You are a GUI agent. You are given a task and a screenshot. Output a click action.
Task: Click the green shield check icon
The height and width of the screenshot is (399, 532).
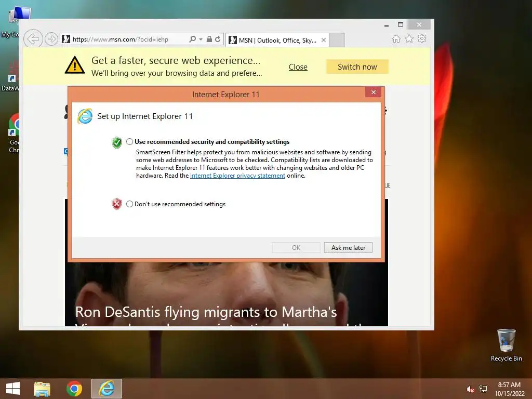pyautogui.click(x=117, y=142)
